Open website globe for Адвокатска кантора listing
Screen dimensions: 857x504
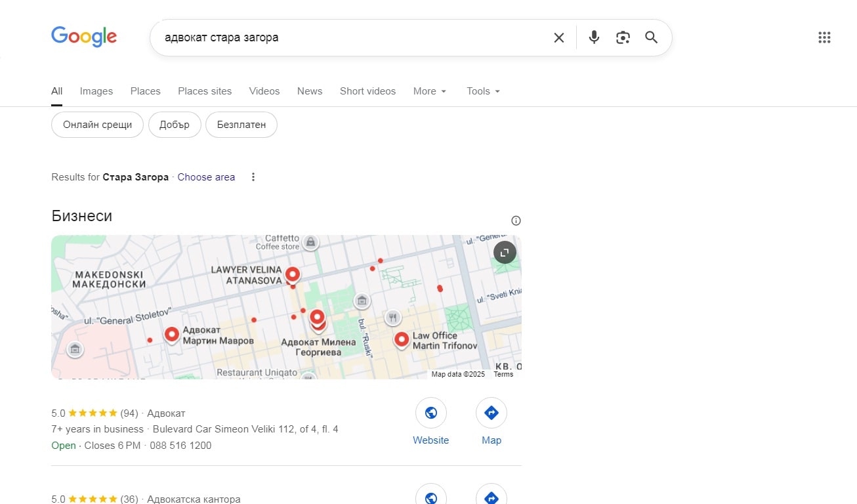(431, 494)
